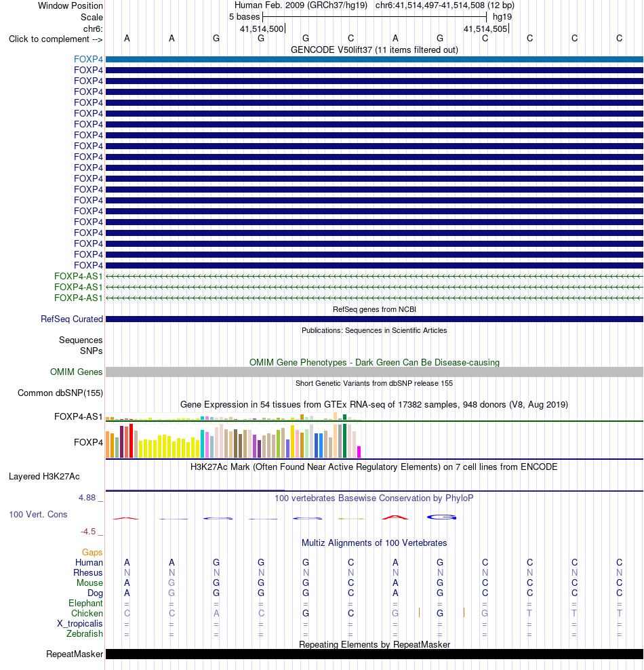The width and height of the screenshot is (644, 670).
Task: Click the 'Layered H3K27Ac' track label
Action: coord(44,477)
